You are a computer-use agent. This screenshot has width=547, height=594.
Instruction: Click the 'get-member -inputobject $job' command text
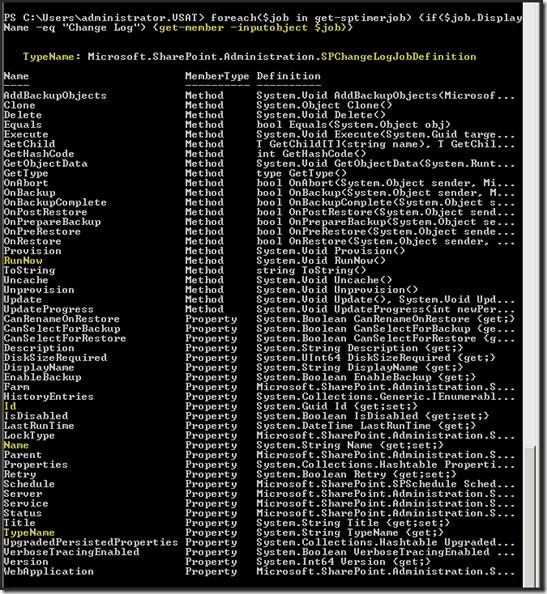pos(249,28)
